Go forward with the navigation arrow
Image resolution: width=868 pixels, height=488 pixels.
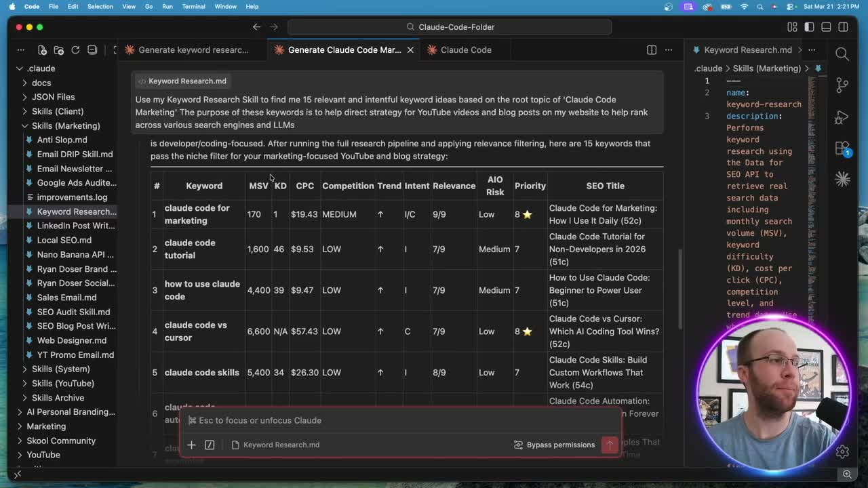click(x=274, y=27)
